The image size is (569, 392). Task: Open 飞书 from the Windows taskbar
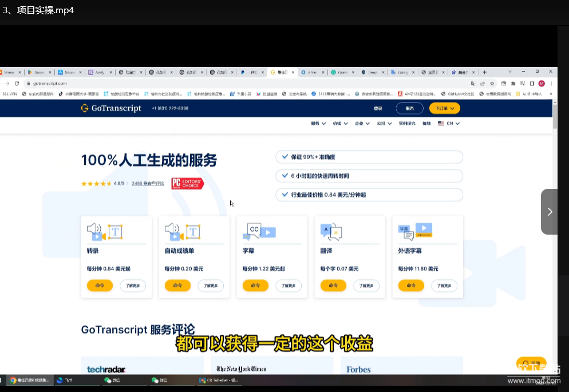(65, 380)
